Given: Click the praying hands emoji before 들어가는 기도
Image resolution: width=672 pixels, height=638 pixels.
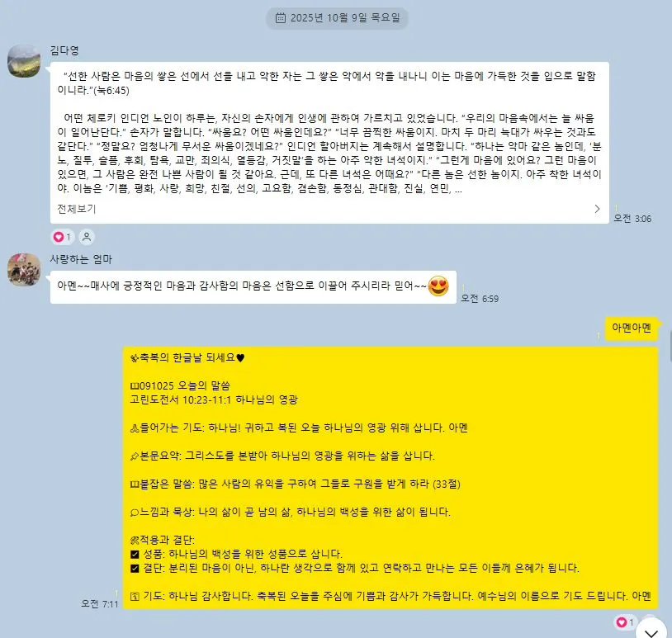Looking at the screenshot, I should point(134,428).
